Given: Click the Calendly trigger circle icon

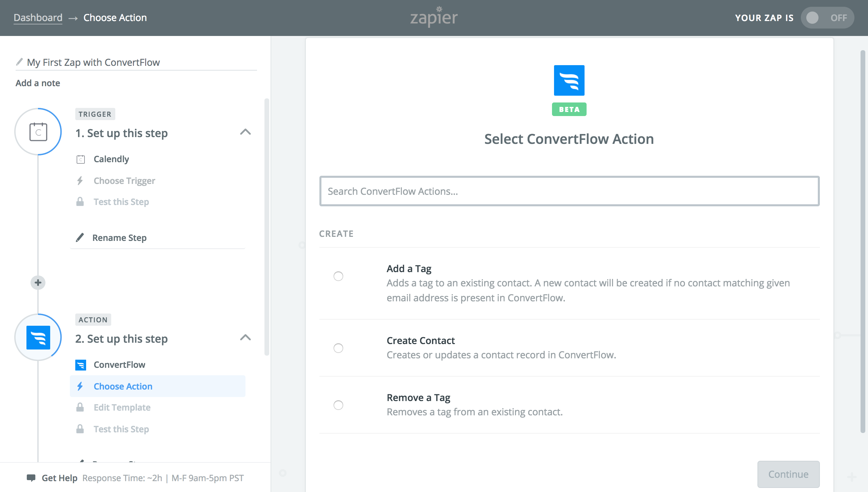Looking at the screenshot, I should click(x=38, y=132).
